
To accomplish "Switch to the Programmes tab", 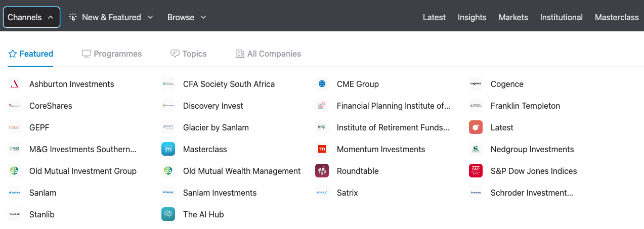I will pyautogui.click(x=112, y=54).
